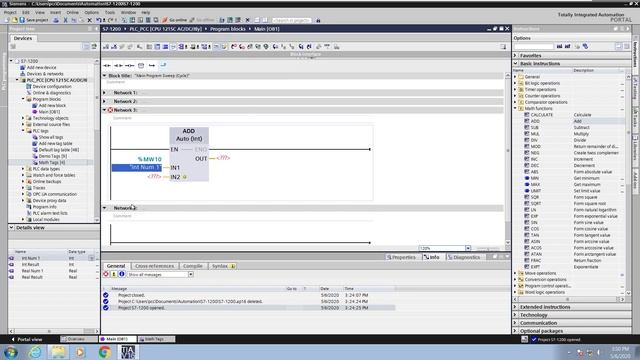Select the SUB instruction
The height and width of the screenshot is (360, 640).
tap(534, 128)
